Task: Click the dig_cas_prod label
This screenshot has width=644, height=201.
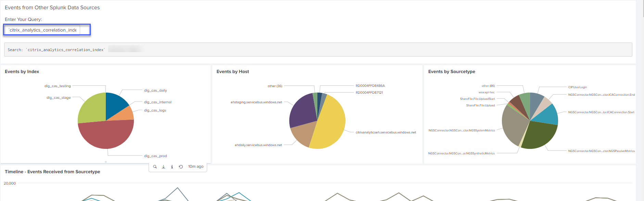Action: [x=155, y=156]
